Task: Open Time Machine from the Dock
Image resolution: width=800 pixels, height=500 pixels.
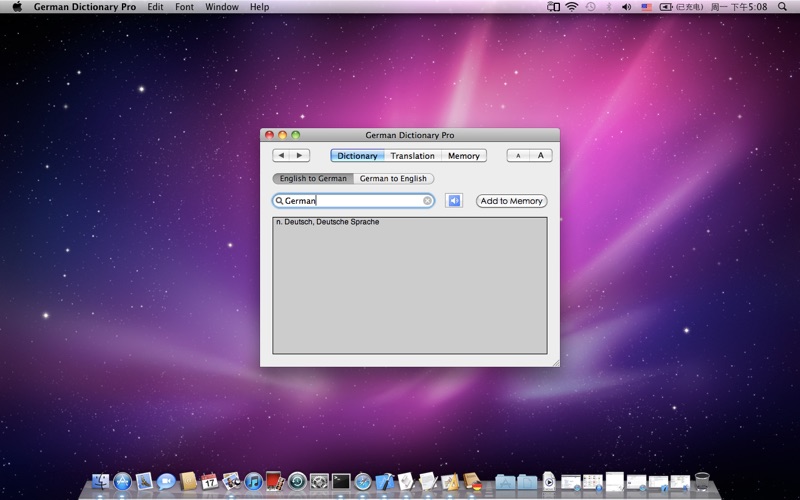Action: [x=297, y=481]
